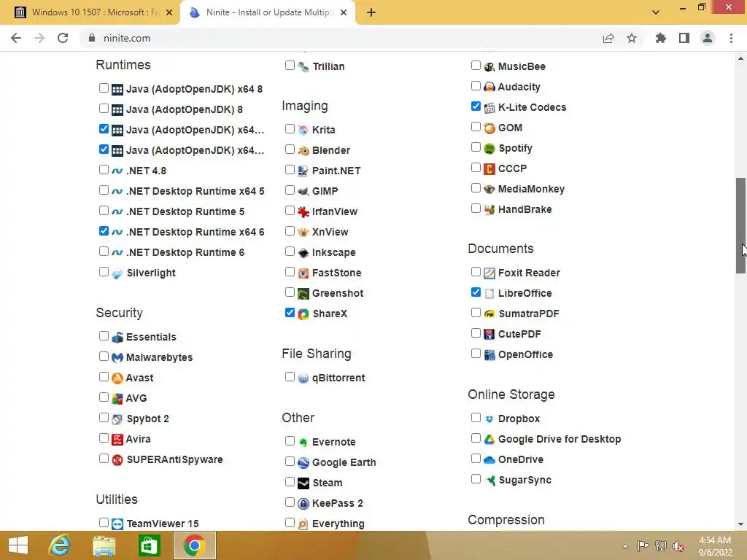Click the Google Drive triangle icon

(489, 440)
